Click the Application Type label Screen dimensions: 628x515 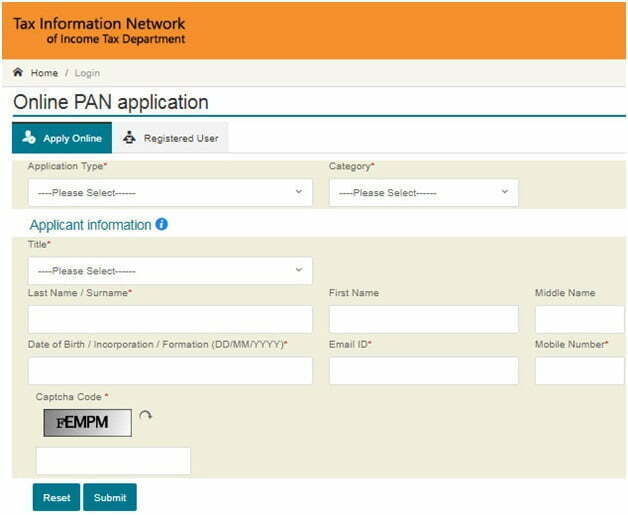coord(65,166)
